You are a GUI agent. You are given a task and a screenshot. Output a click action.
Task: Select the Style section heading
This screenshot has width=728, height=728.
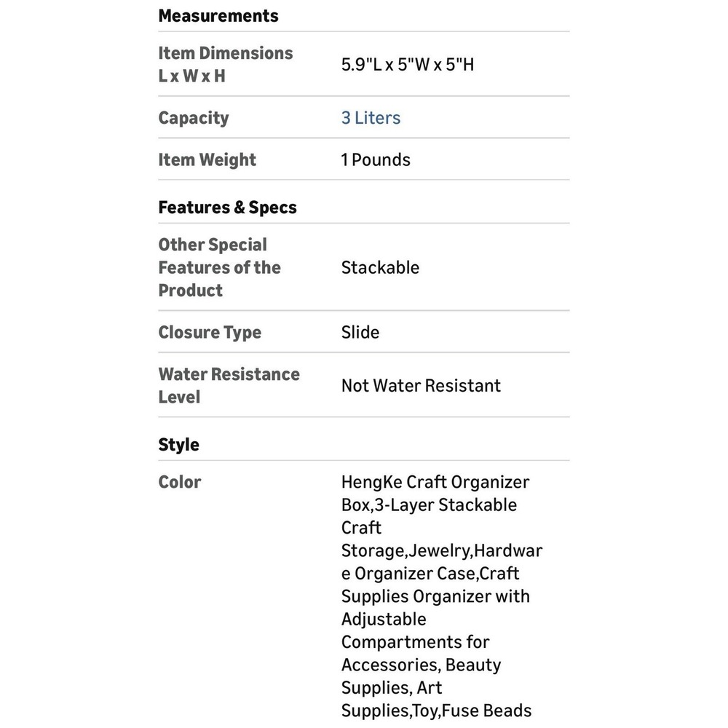click(x=179, y=445)
